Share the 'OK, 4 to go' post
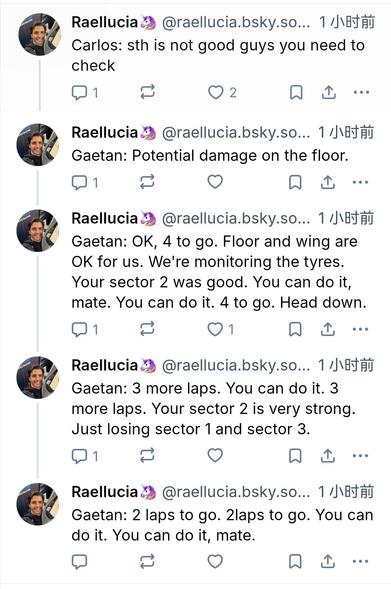 pos(328,329)
